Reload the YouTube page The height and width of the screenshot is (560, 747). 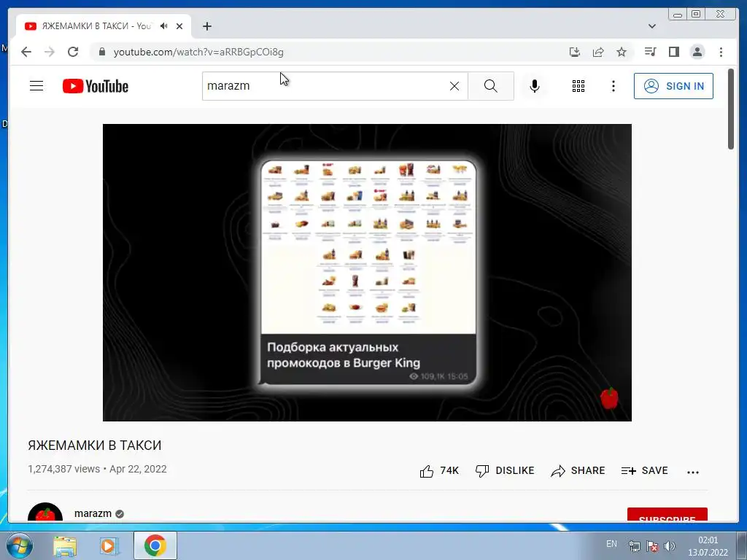point(73,52)
